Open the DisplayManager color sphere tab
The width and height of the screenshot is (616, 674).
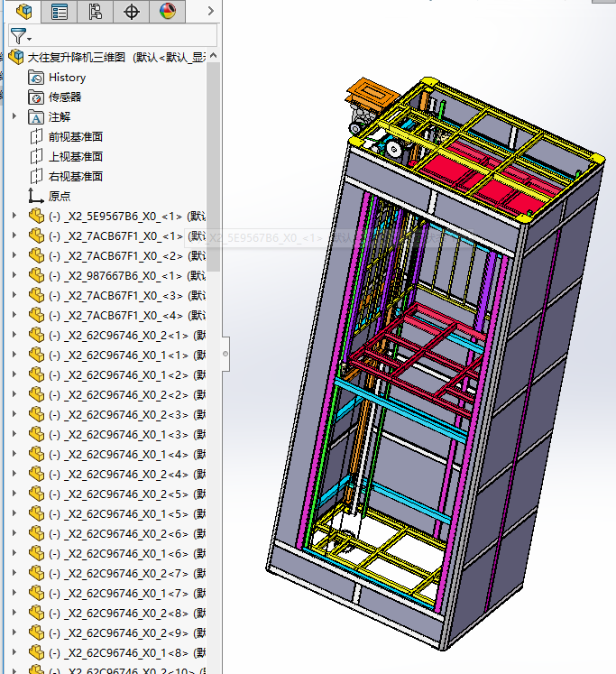pos(167,12)
